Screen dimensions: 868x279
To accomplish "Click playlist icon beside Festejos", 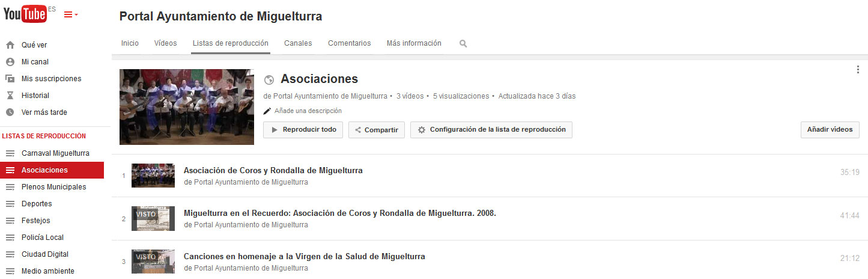I will pos(10,221).
